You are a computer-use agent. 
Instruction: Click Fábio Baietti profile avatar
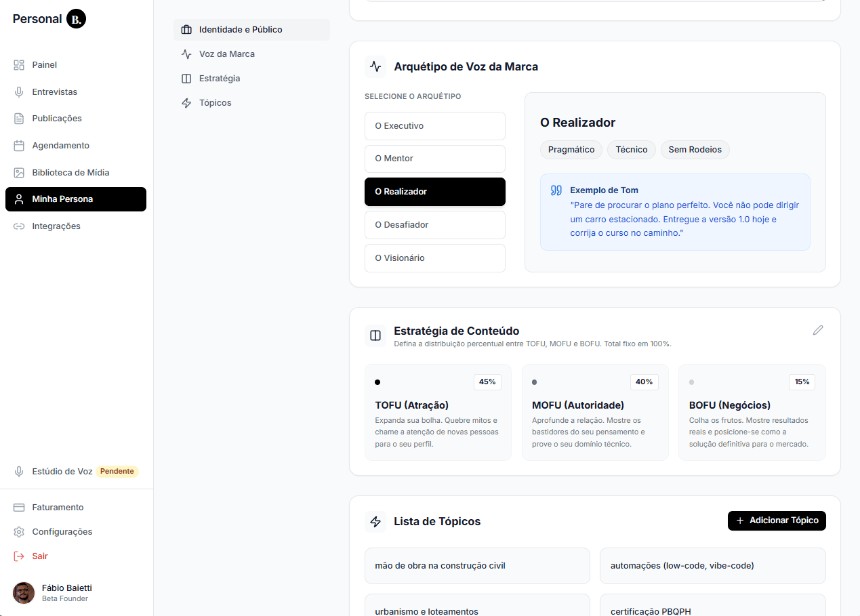coord(24,593)
